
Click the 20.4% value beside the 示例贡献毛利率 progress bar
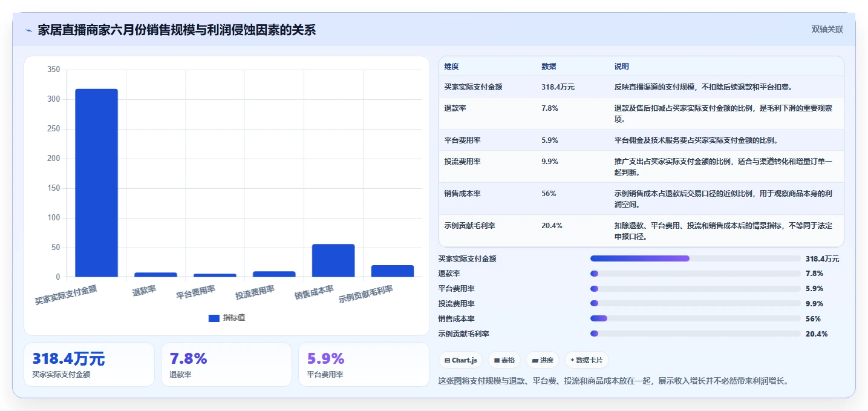(x=817, y=334)
